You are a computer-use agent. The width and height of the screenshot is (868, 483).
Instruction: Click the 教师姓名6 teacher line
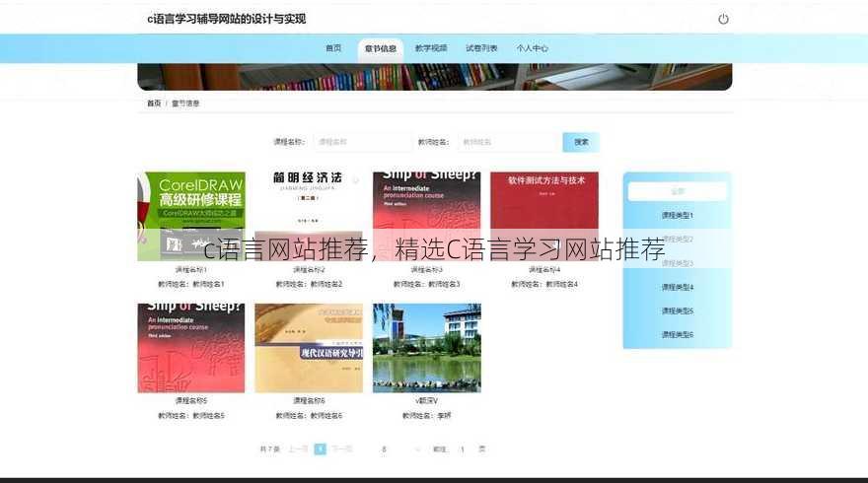click(309, 416)
